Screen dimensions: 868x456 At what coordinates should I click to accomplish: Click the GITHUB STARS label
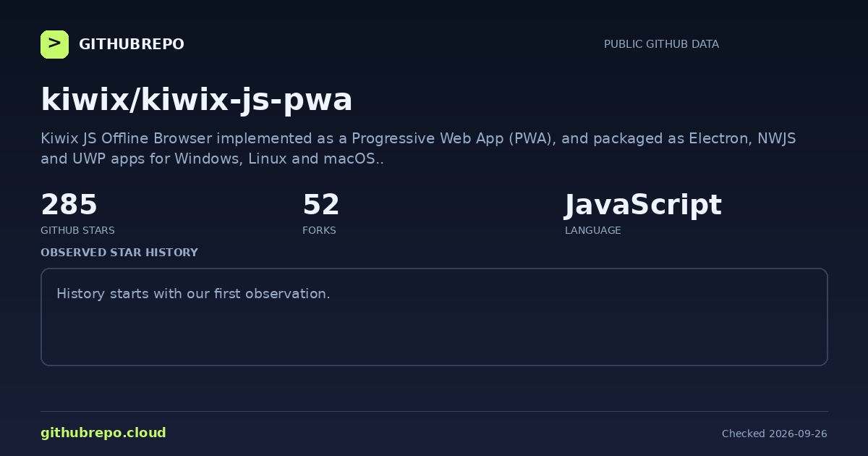(x=77, y=230)
